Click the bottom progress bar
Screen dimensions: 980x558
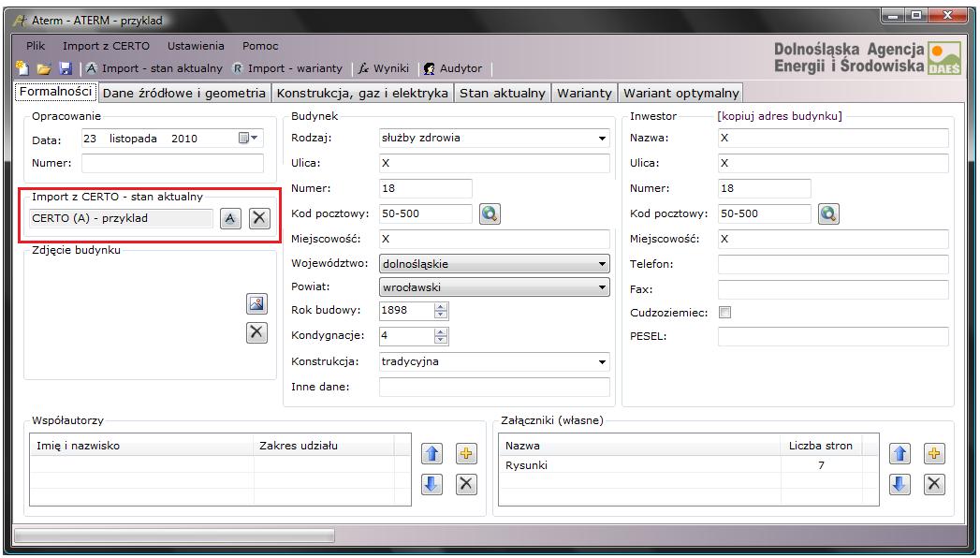(x=174, y=536)
